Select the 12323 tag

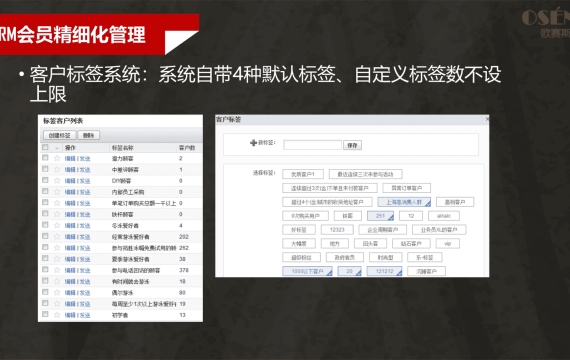point(337,230)
